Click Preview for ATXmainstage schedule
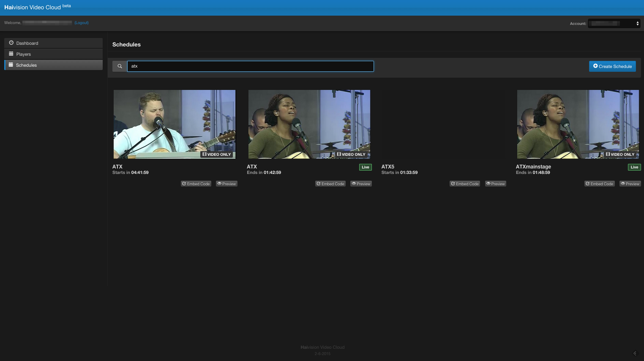 coord(630,184)
